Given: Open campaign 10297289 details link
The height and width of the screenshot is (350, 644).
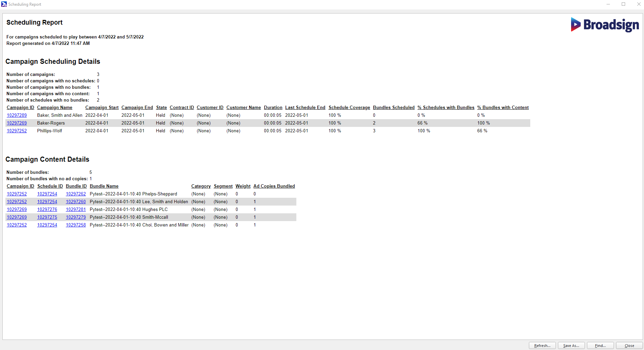Looking at the screenshot, I should [17, 115].
